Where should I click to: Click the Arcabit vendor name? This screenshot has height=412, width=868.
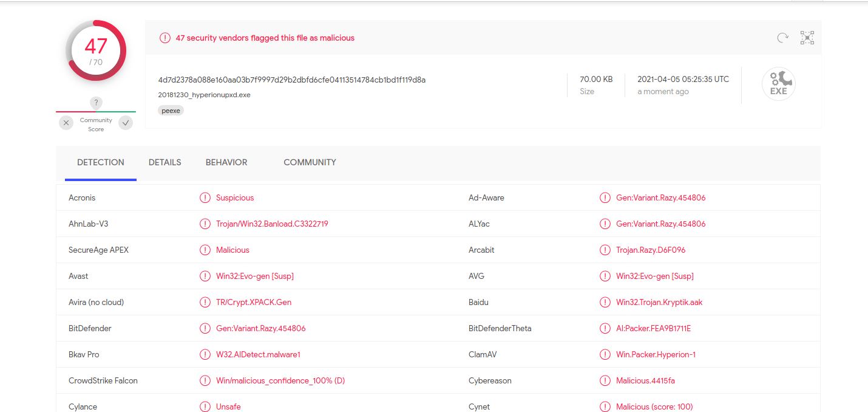tap(481, 250)
